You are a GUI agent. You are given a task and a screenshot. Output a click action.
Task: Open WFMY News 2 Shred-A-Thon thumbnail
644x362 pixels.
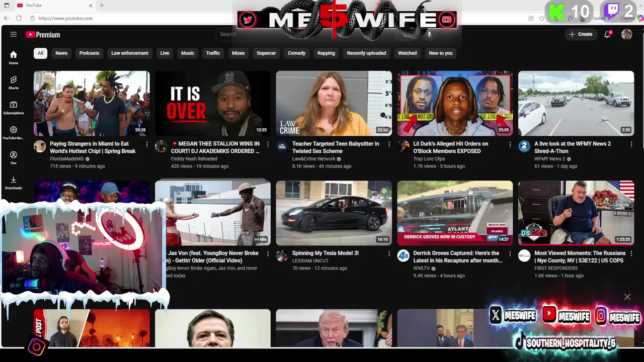(x=576, y=103)
